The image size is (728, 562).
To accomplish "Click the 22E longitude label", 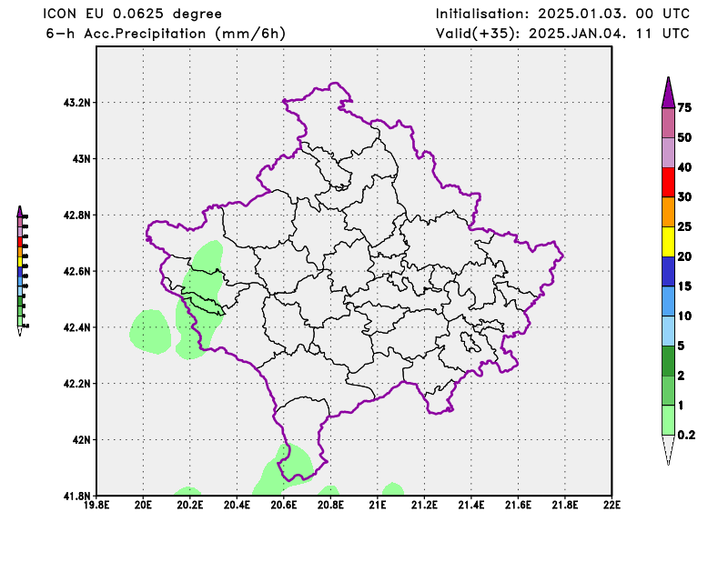I will [612, 505].
